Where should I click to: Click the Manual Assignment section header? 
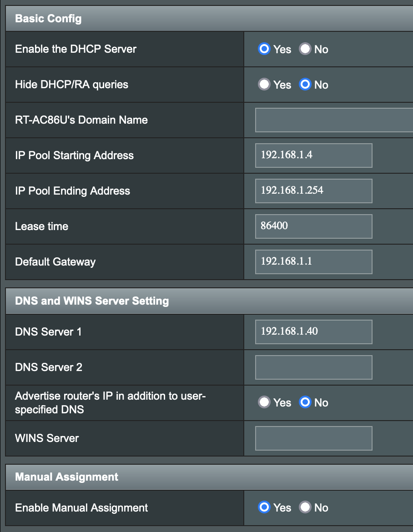click(66, 477)
